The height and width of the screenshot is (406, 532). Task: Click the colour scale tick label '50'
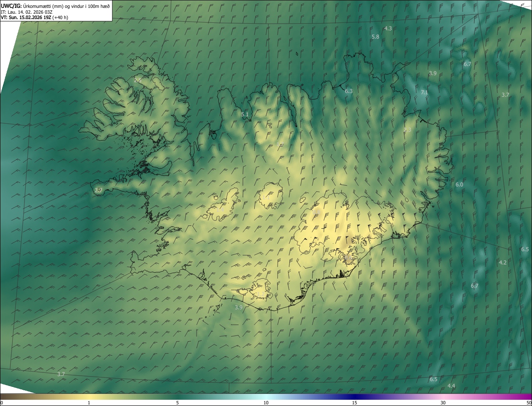529,403
